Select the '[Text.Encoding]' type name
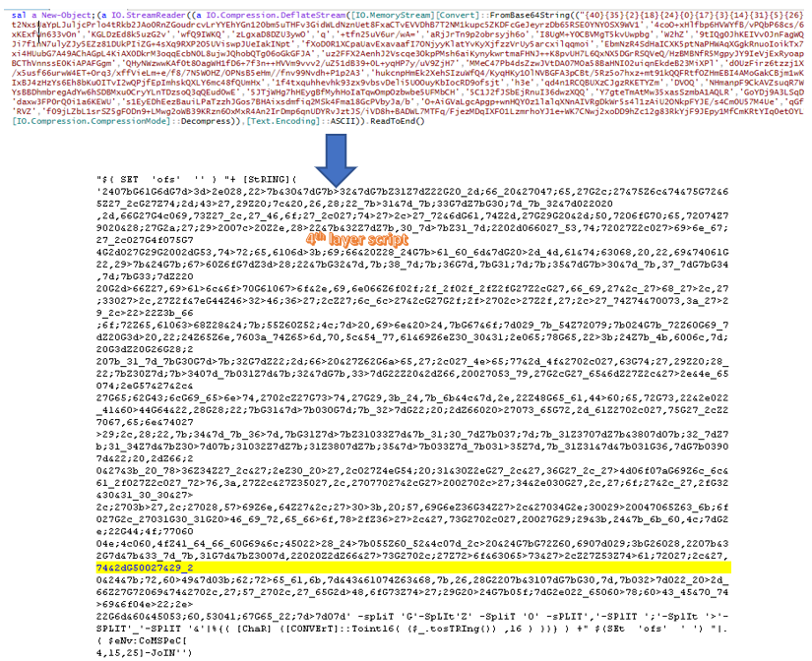 tap(282, 121)
